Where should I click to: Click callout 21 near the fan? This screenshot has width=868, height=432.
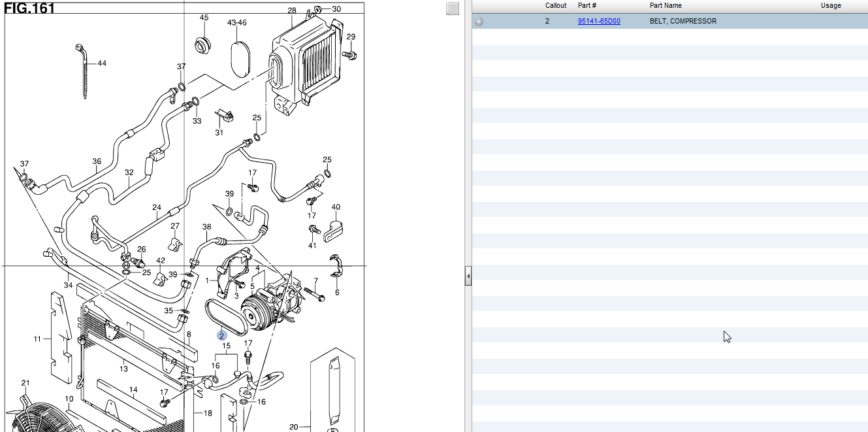[25, 383]
